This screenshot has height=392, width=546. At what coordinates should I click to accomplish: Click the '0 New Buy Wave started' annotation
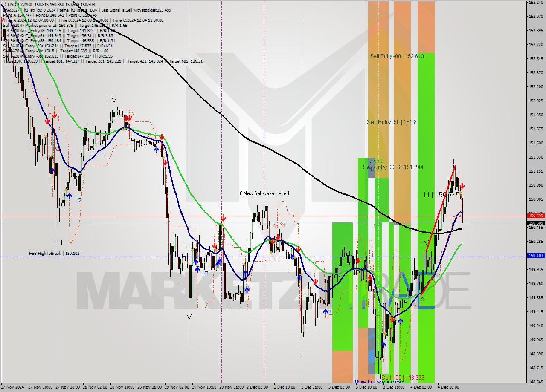[x=378, y=382]
